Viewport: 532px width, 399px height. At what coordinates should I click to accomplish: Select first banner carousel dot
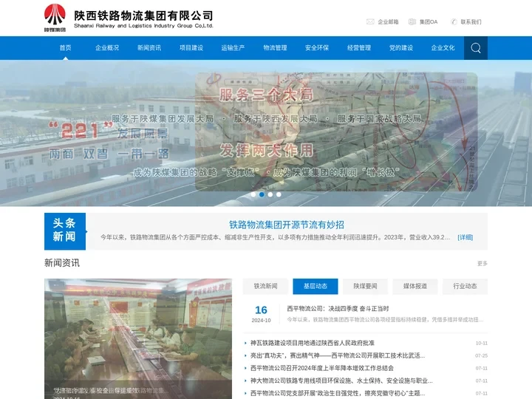click(x=253, y=194)
